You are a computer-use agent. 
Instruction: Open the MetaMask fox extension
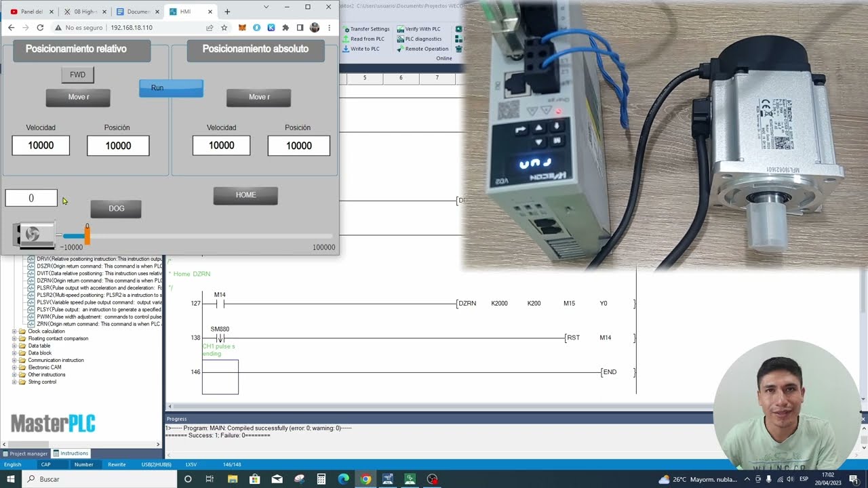click(242, 28)
